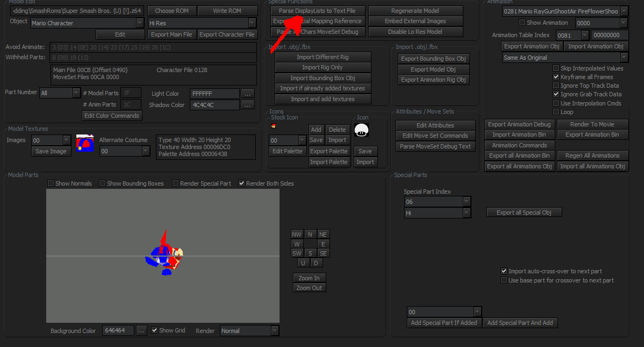Click the SE direction button
Screen dimensions: 644x347
(x=323, y=253)
